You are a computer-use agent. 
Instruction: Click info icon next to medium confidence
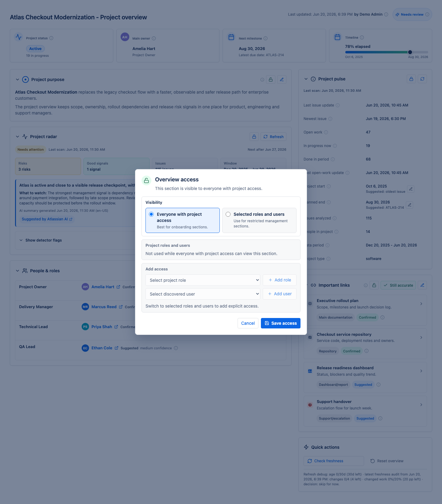point(176,348)
